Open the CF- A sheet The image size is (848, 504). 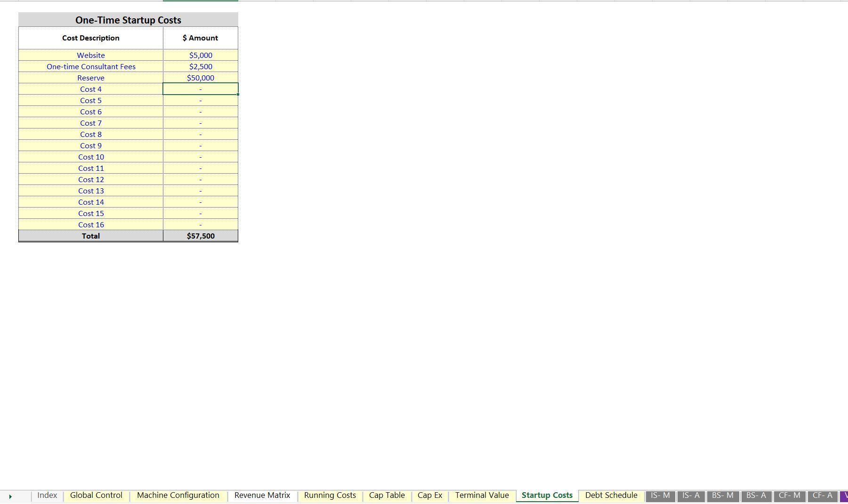822,495
